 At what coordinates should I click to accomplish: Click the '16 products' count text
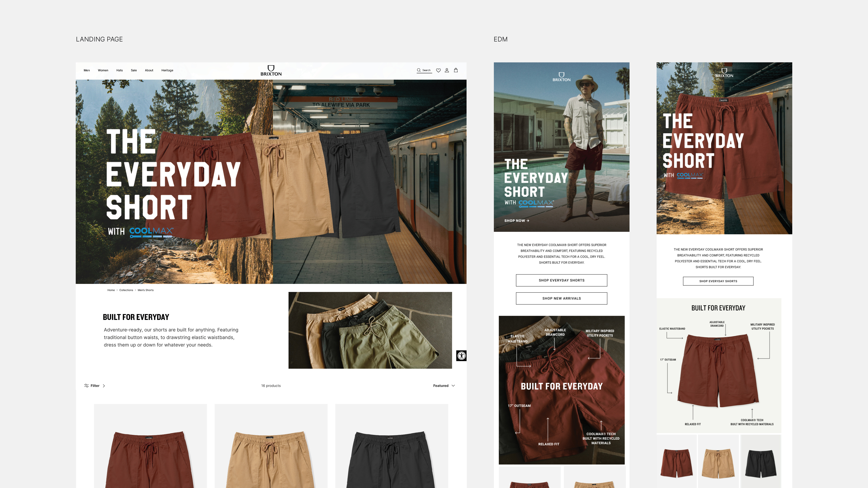(x=271, y=386)
